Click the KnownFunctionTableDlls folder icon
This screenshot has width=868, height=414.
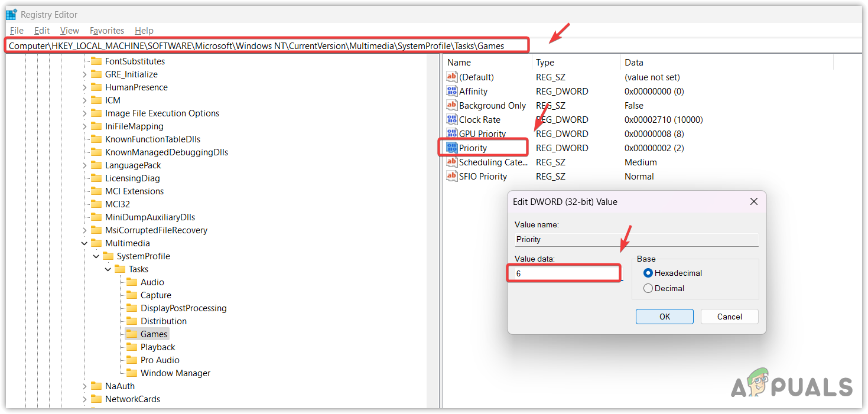coord(96,139)
